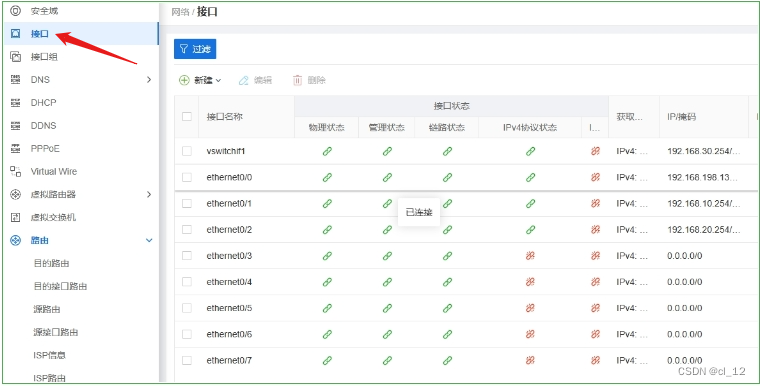This screenshot has height=386, width=760.
Task: Check the ethernet0/6 row checkbox
Action: click(x=187, y=334)
